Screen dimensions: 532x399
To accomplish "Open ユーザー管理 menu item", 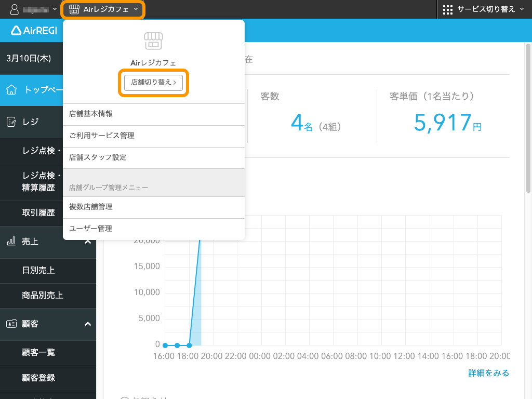I will (154, 229).
